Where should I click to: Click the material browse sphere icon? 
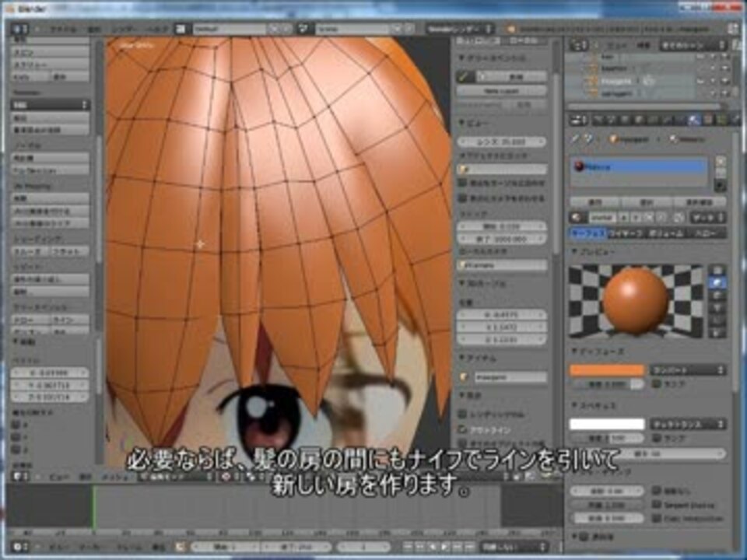pyautogui.click(x=577, y=218)
